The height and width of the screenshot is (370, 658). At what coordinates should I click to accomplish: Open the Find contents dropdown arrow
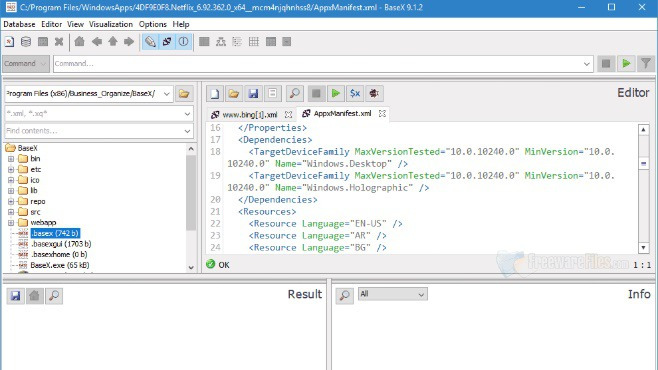pos(187,131)
